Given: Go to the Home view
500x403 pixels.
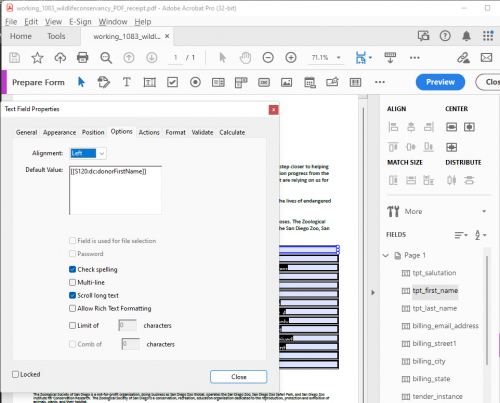Looking at the screenshot, I should [x=21, y=36].
